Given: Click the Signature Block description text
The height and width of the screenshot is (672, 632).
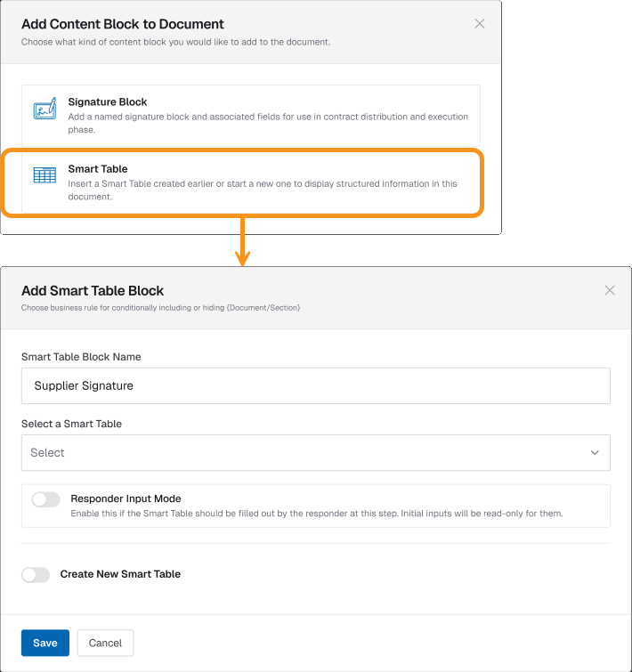Looking at the screenshot, I should 267,123.
